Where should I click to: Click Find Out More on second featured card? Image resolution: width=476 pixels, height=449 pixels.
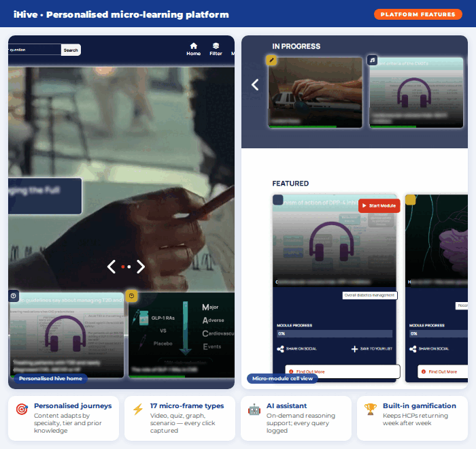443,371
